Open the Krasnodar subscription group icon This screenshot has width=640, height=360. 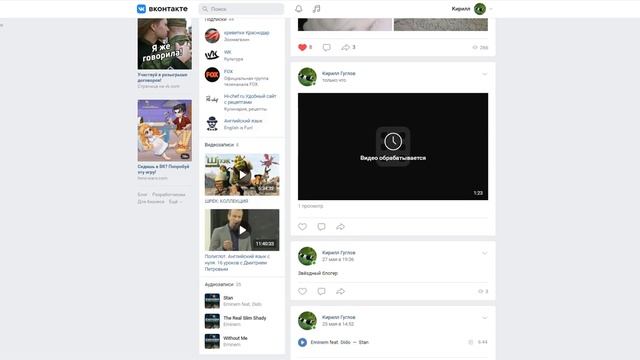(x=212, y=36)
